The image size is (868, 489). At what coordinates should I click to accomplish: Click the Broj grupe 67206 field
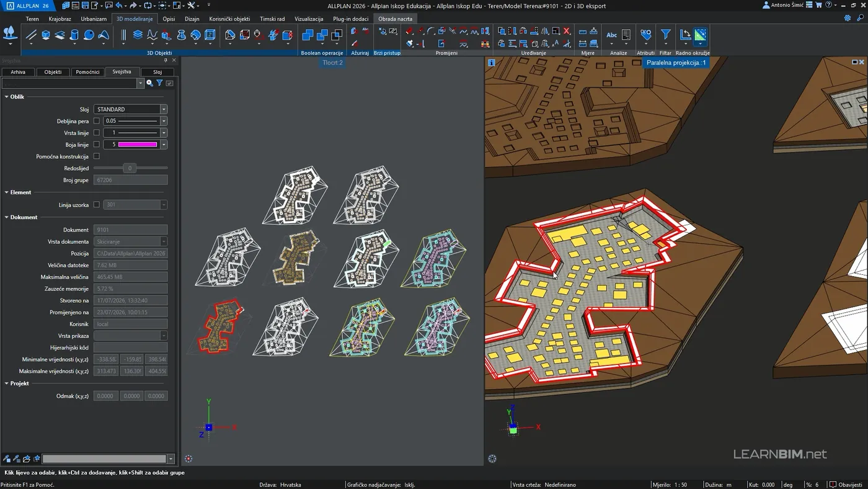130,180
